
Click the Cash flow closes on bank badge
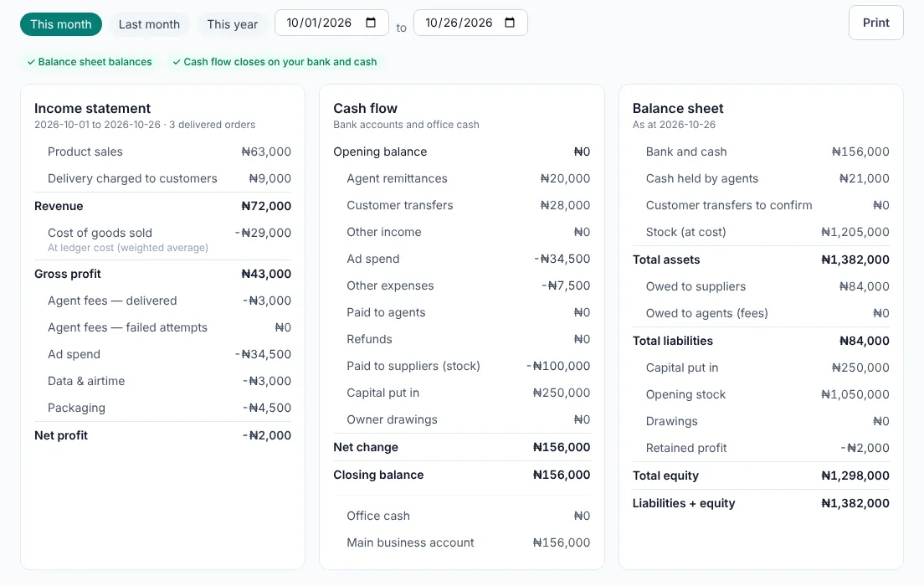tap(275, 62)
